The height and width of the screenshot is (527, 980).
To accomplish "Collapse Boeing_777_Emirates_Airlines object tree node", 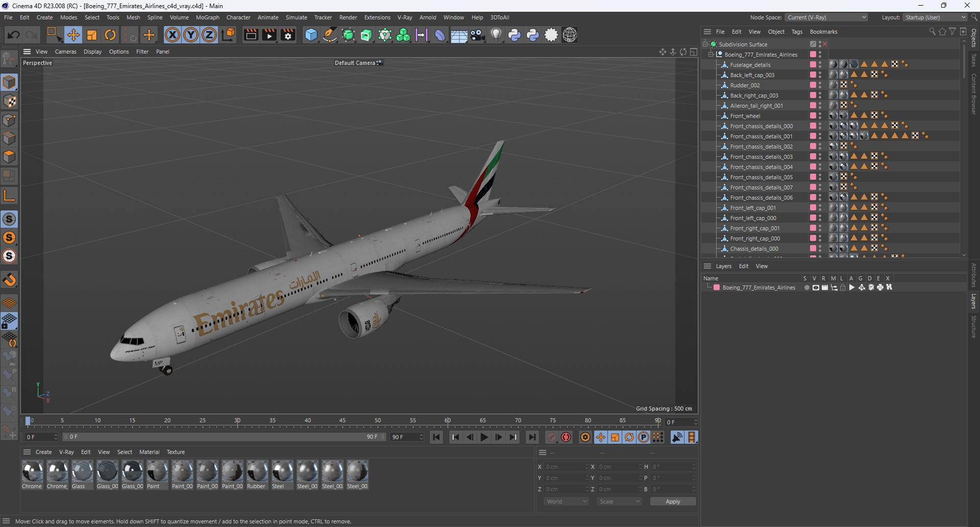I will point(711,55).
